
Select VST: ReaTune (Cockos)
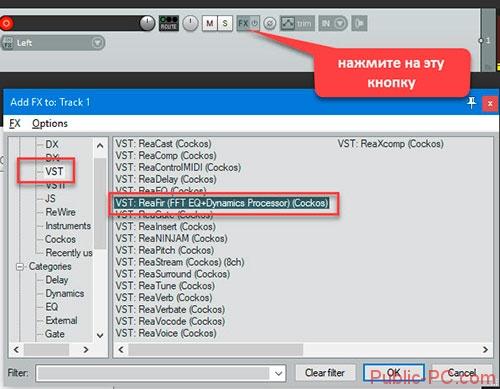coord(165,286)
